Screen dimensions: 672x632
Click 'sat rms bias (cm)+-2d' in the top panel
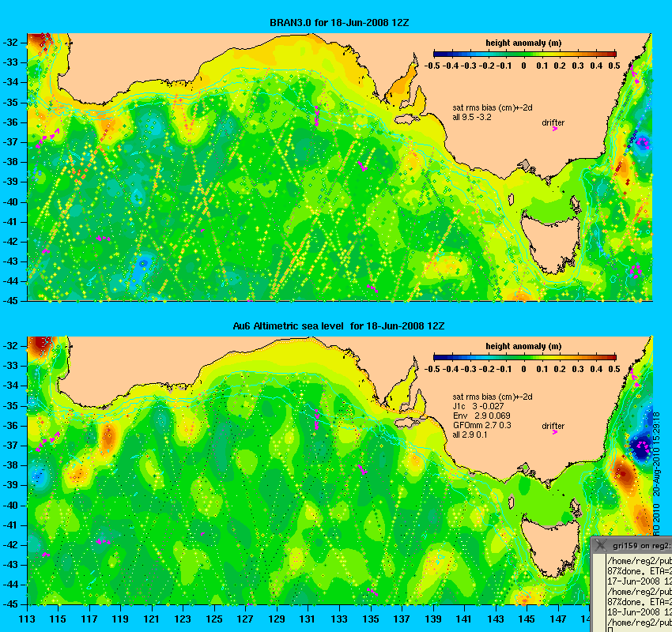pyautogui.click(x=493, y=107)
